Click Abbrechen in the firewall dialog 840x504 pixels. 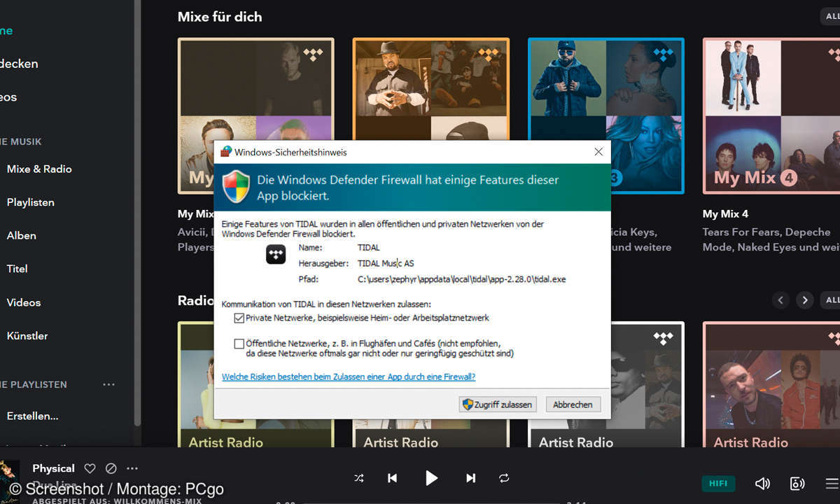point(573,404)
